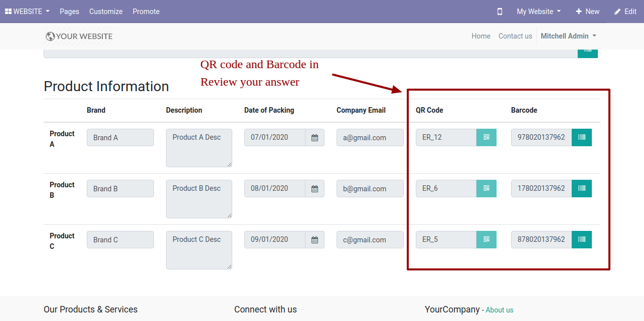Viewport: 644px width, 321px height.
Task: Click the 09/01/2020 date field
Action: pyautogui.click(x=275, y=239)
